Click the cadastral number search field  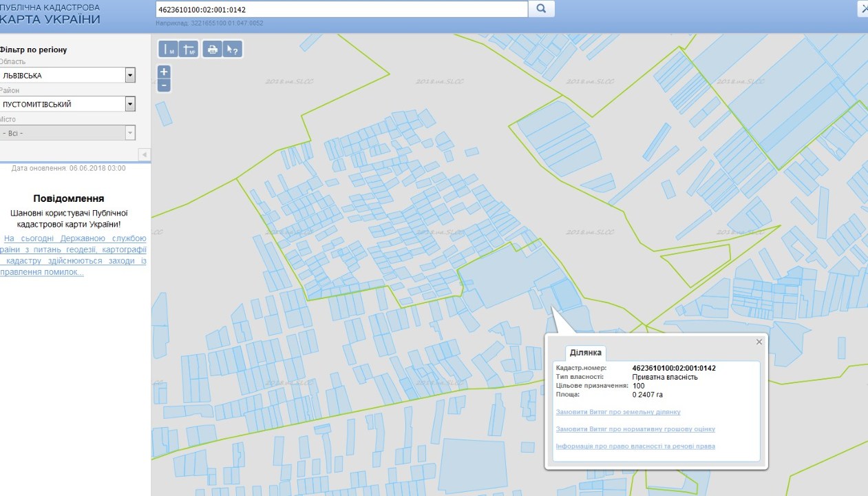pyautogui.click(x=341, y=10)
